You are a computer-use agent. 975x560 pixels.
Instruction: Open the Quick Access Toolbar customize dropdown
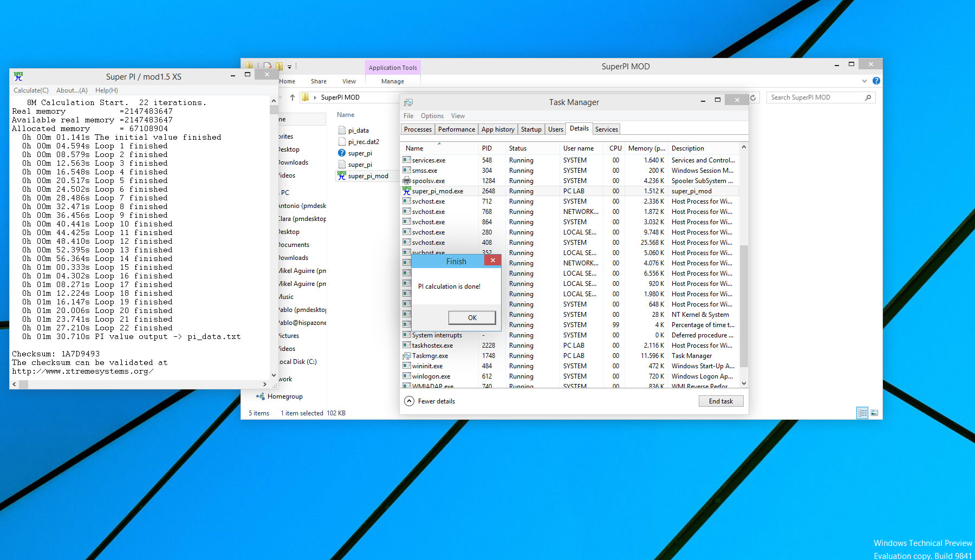tap(289, 67)
